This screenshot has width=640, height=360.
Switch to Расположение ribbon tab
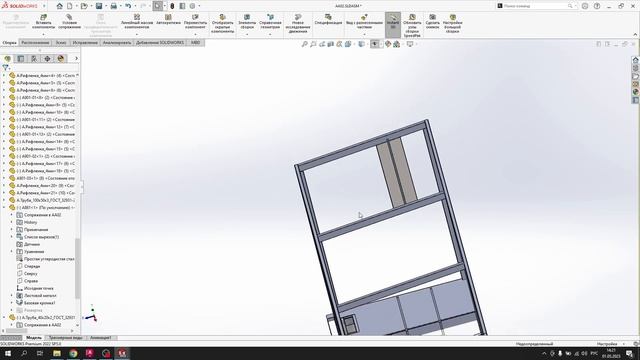click(35, 42)
